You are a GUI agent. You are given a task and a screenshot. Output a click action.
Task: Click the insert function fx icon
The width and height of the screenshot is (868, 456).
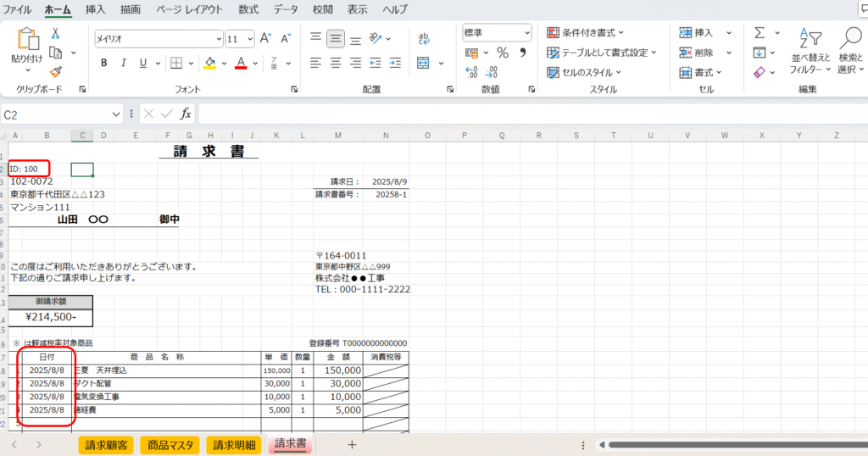[x=186, y=114]
